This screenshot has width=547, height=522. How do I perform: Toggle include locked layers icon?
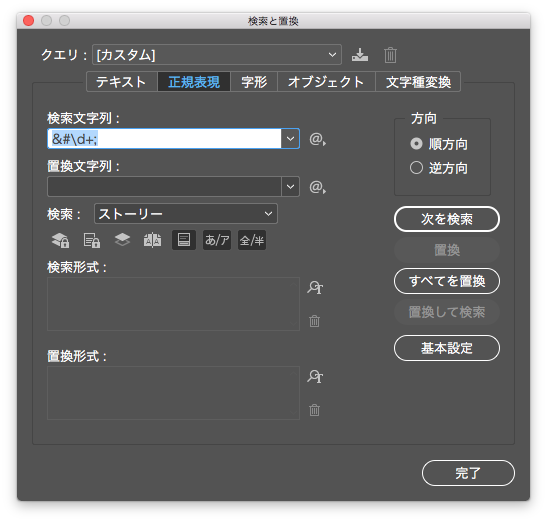60,240
